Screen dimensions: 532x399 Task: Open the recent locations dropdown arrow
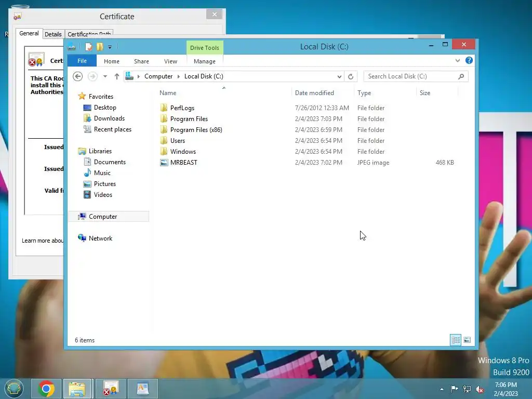(105, 76)
